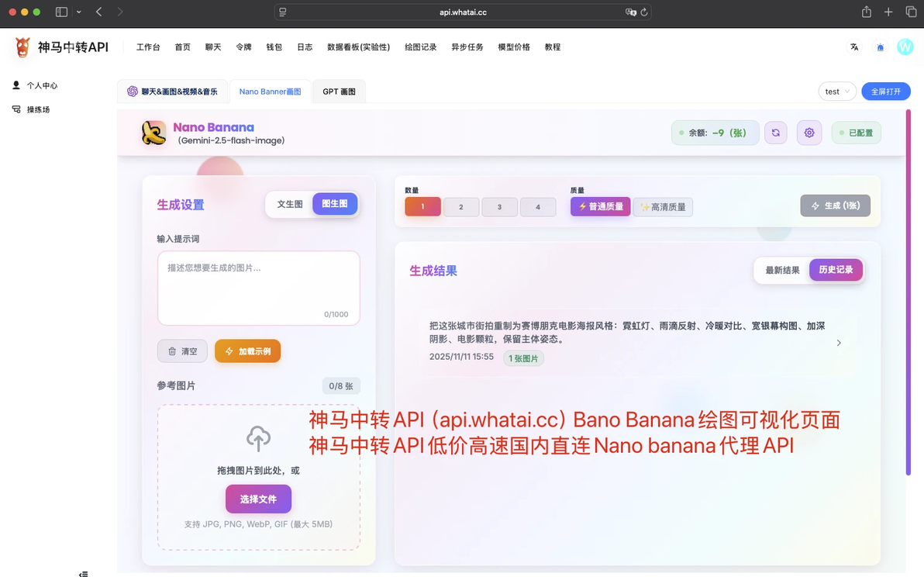Click the browser forward arrow

[x=119, y=12]
